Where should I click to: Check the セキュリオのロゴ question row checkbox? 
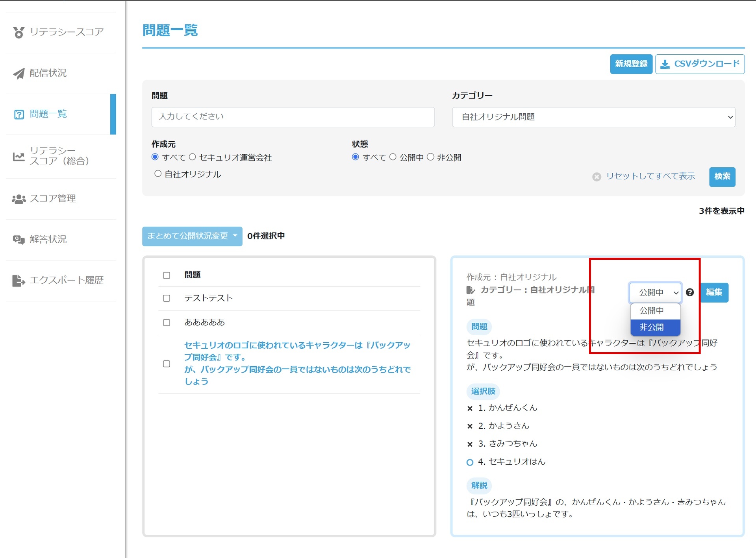pyautogui.click(x=167, y=364)
